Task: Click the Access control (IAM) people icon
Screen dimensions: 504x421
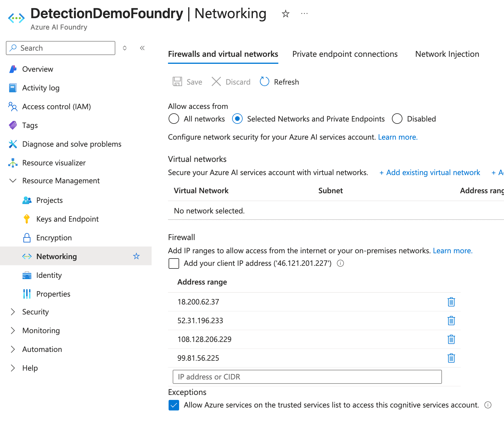Action: tap(13, 107)
